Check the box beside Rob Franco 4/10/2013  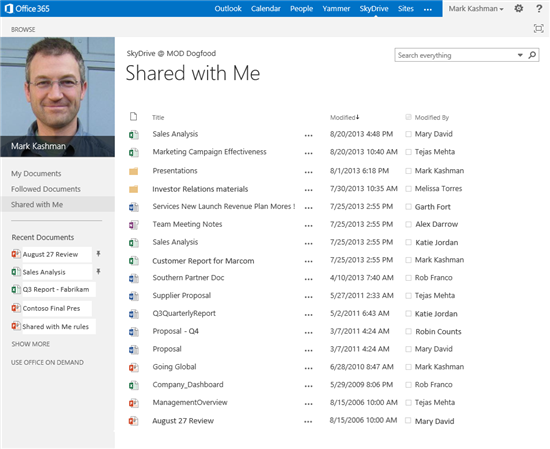408,278
